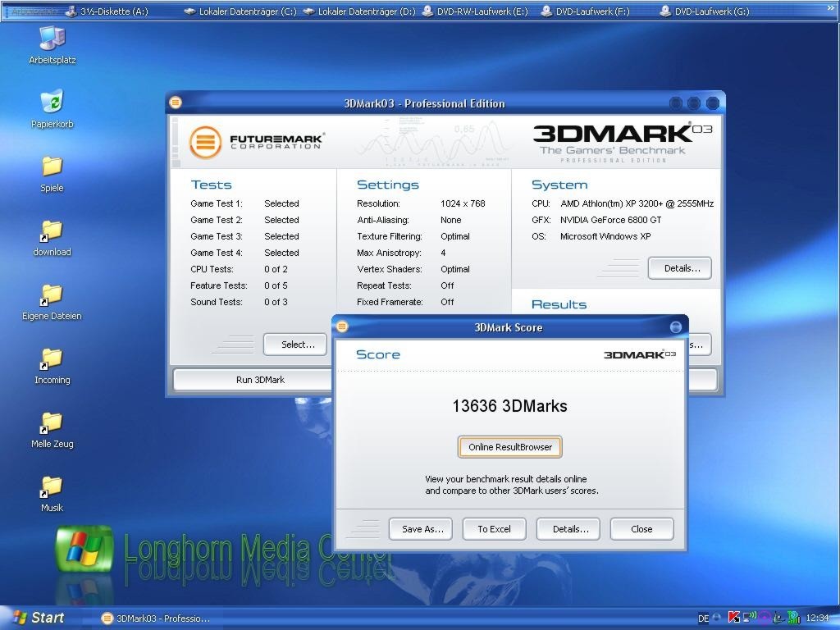840x630 pixels.
Task: Close the 3DMark Score dialog
Action: (641, 529)
